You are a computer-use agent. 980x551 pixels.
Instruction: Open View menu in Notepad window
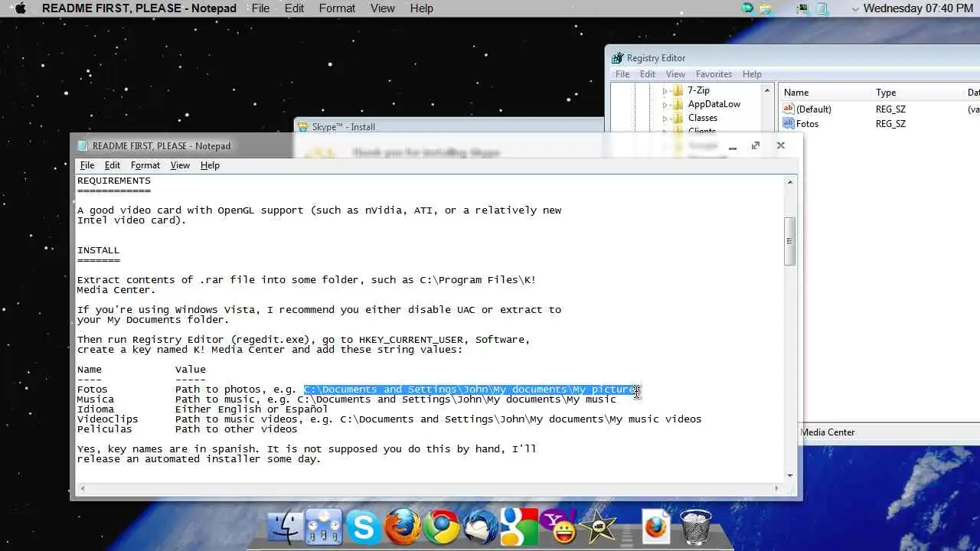(180, 165)
